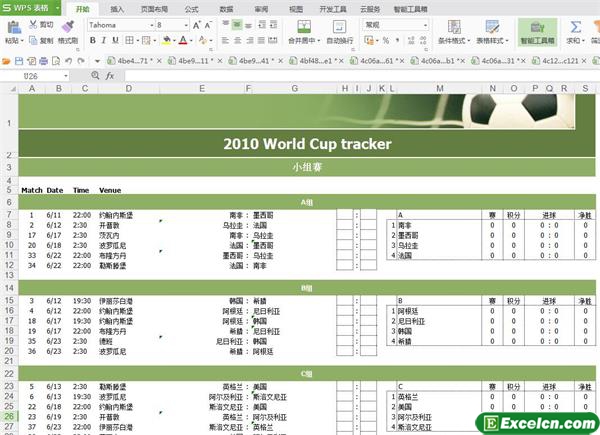Open the Data ribbon tab

pyautogui.click(x=226, y=9)
